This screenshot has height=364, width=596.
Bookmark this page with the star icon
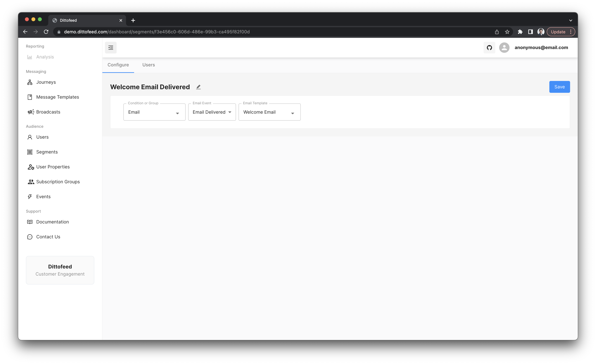coord(507,32)
